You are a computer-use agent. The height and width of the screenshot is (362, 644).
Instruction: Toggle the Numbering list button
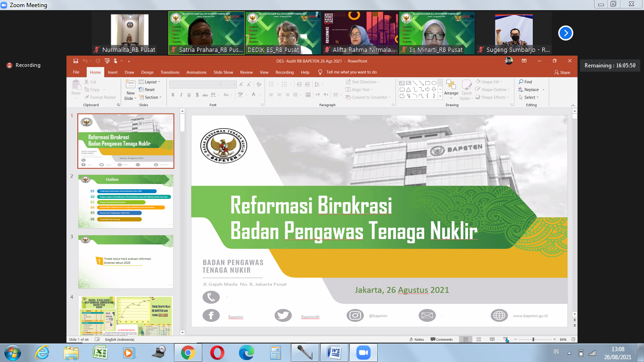(284, 84)
